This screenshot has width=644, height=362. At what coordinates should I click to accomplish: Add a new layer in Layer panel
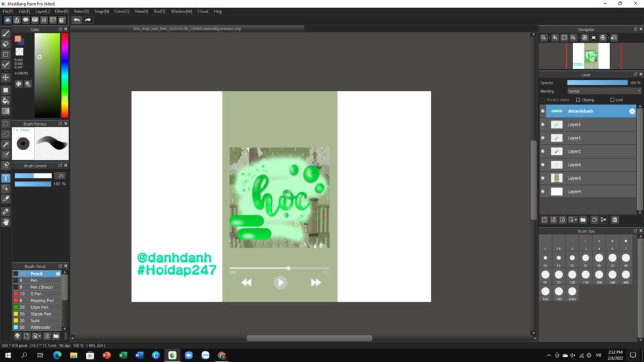coord(544,219)
